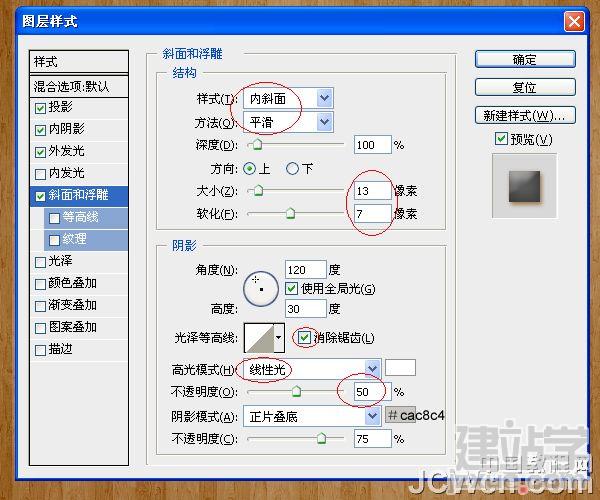Select the 样式 header in the list
Viewport: 600px width, 500px height.
coord(78,62)
